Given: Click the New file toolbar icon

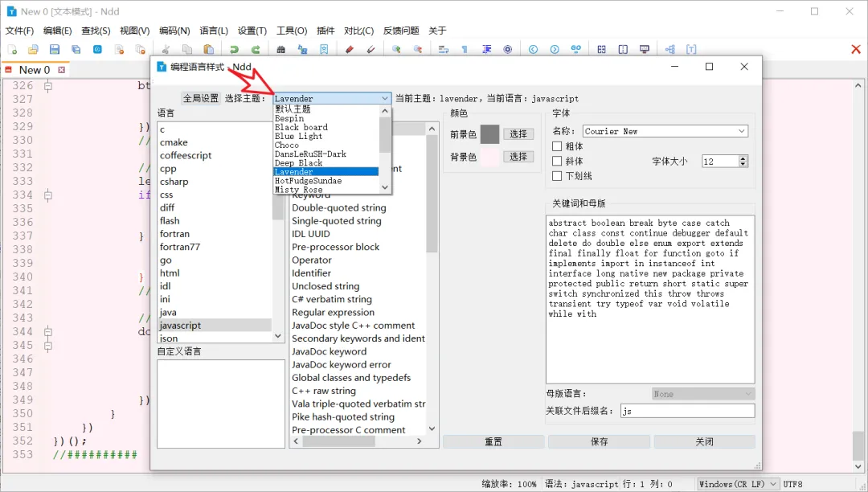Looking at the screenshot, I should [12, 49].
